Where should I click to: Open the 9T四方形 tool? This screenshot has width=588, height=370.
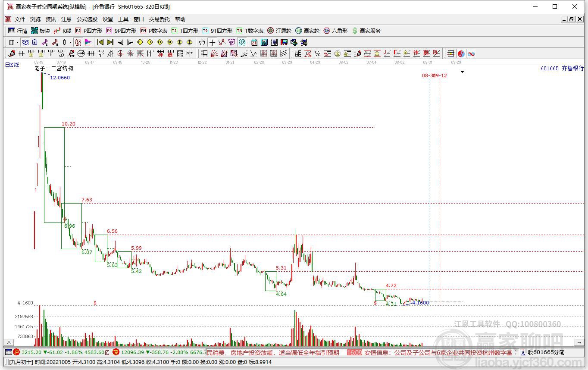point(217,31)
